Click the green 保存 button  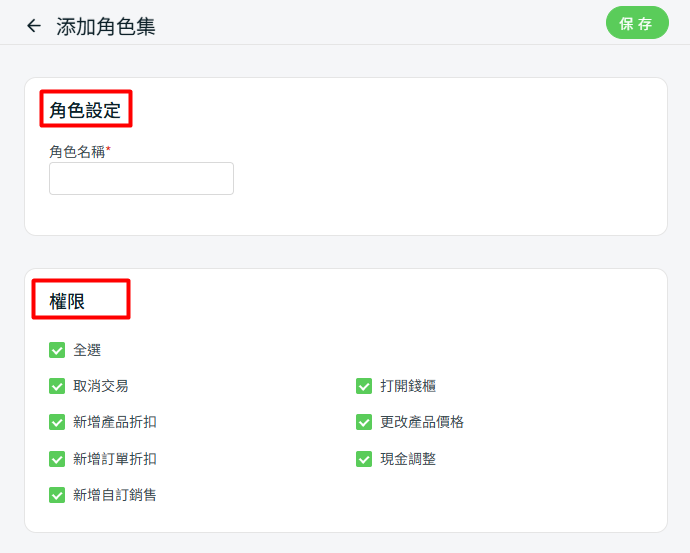(x=637, y=23)
